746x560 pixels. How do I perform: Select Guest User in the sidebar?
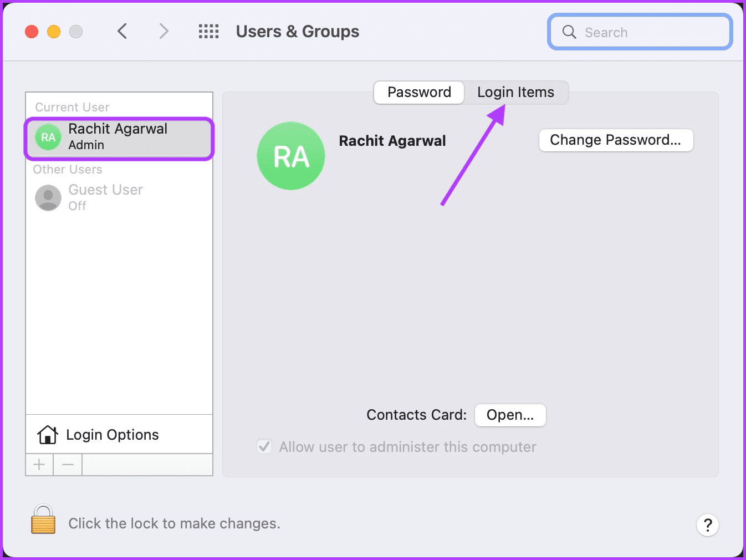[119, 197]
